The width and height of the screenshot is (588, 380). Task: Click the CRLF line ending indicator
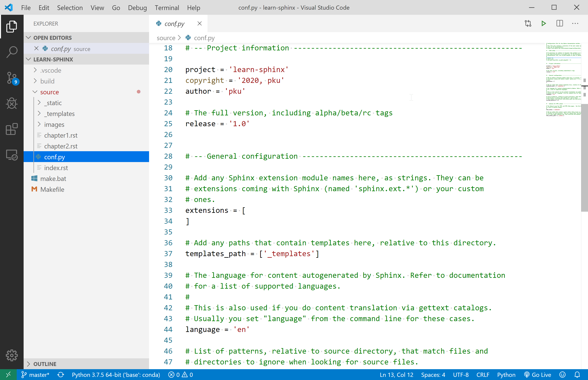(483, 375)
